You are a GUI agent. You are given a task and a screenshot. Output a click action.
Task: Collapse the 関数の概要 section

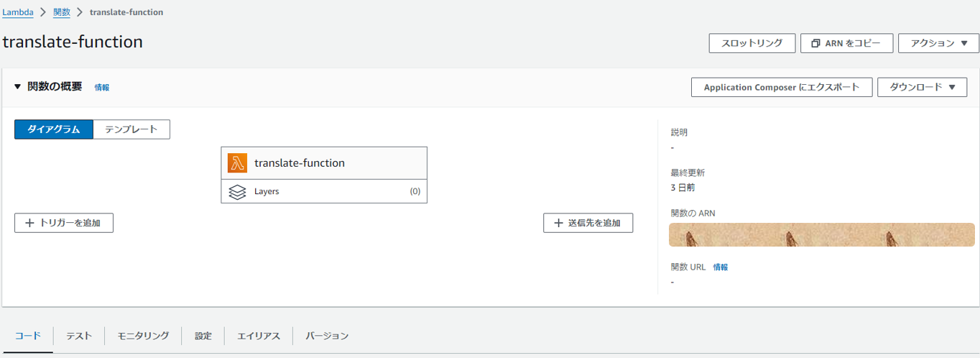(x=18, y=87)
